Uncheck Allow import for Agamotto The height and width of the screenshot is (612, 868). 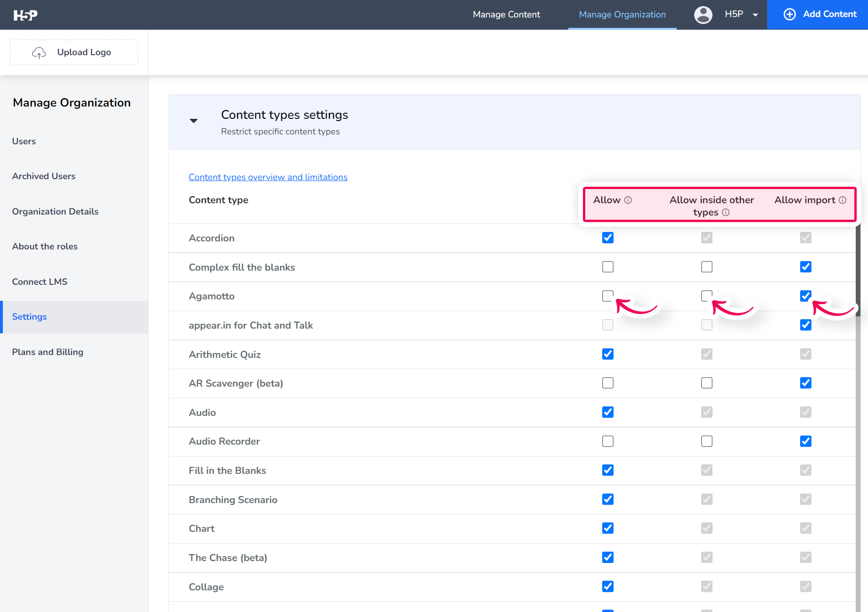[x=806, y=296]
